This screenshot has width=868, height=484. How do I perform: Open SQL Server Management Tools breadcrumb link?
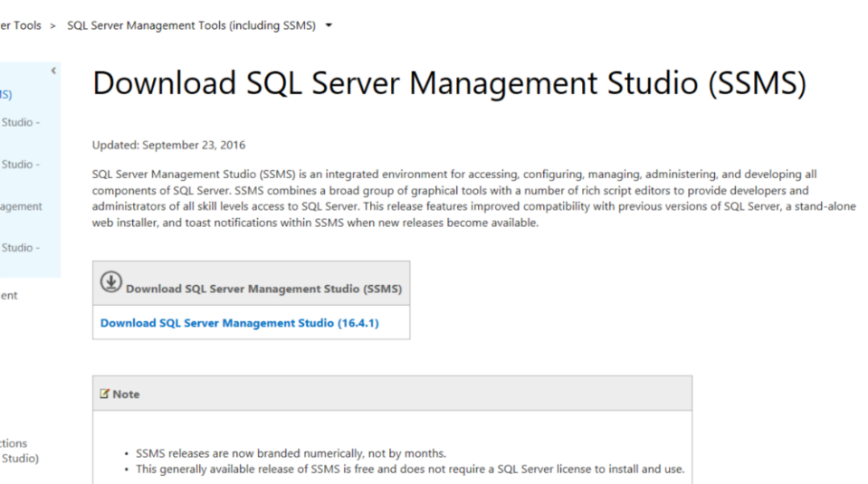coord(192,25)
